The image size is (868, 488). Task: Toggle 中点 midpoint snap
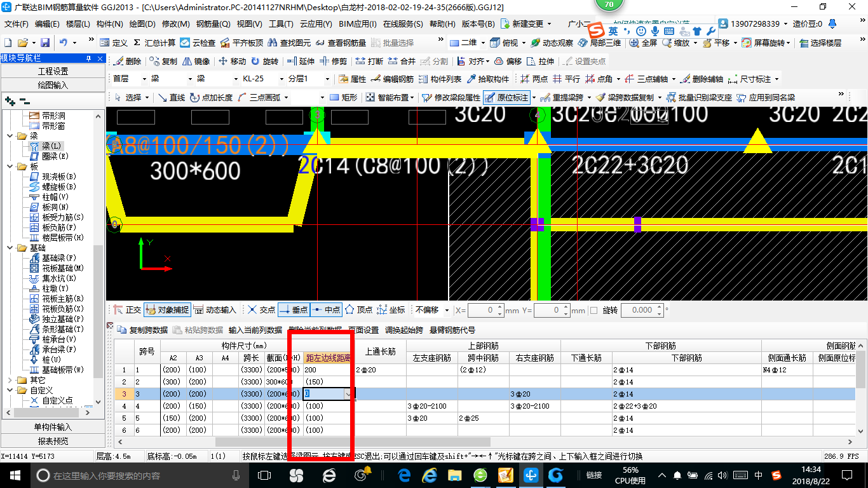326,310
